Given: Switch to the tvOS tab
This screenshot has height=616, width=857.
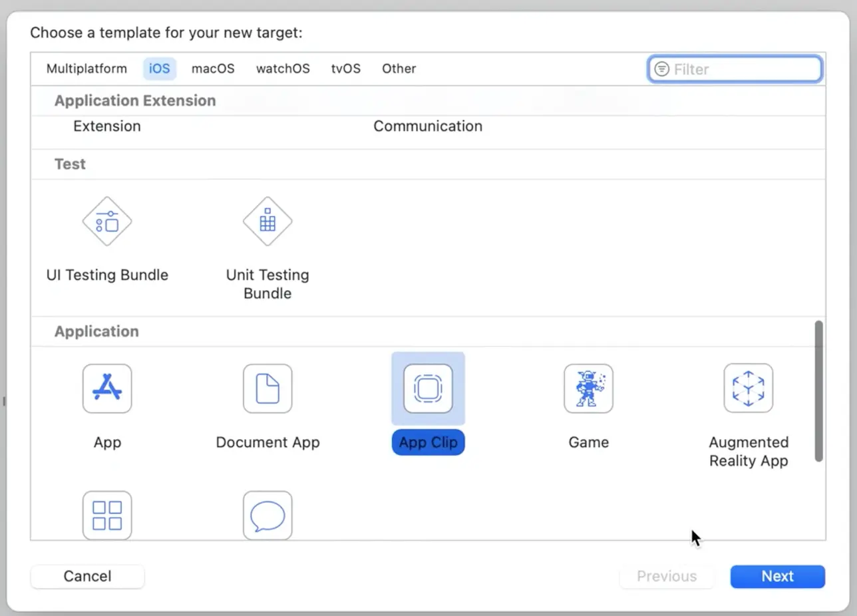Looking at the screenshot, I should point(346,69).
